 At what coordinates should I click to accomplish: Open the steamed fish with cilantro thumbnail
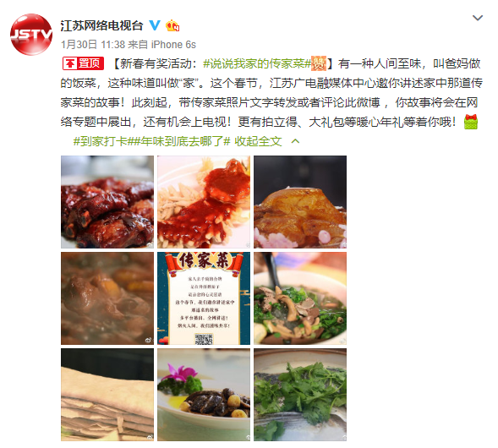coord(300,395)
